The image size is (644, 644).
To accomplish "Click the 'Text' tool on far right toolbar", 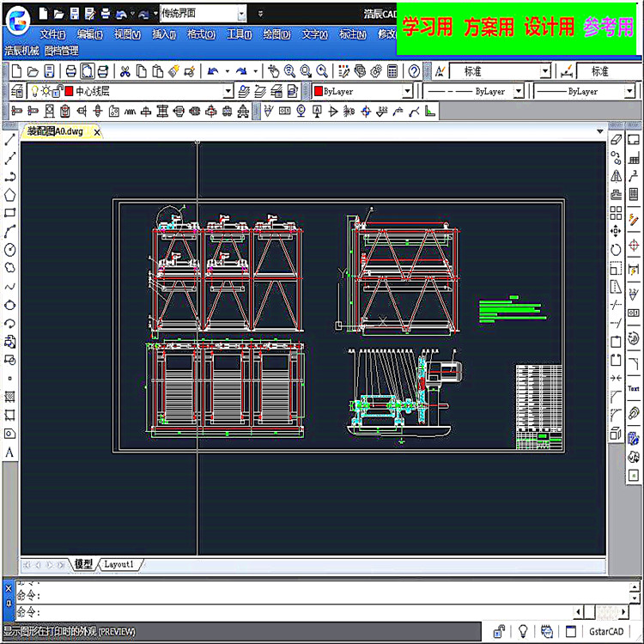I will point(634,388).
